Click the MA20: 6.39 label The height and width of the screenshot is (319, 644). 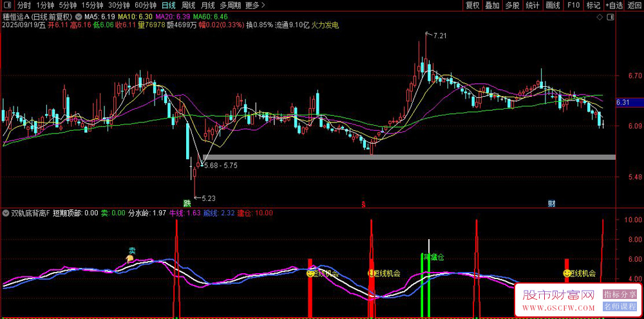[172, 17]
